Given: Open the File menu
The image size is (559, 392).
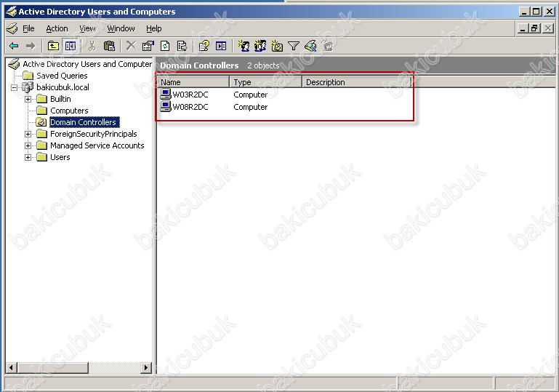Looking at the screenshot, I should click(28, 28).
